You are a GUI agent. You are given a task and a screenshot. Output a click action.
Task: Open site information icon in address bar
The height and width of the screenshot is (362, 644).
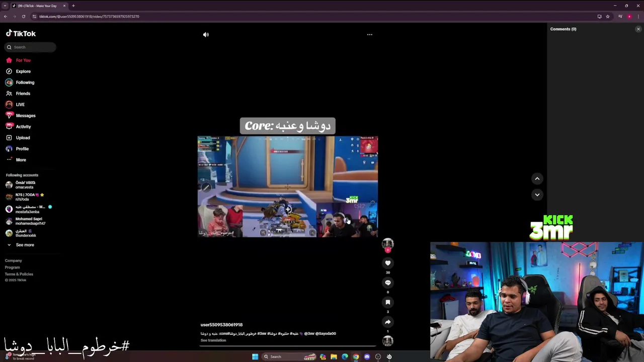(34, 17)
